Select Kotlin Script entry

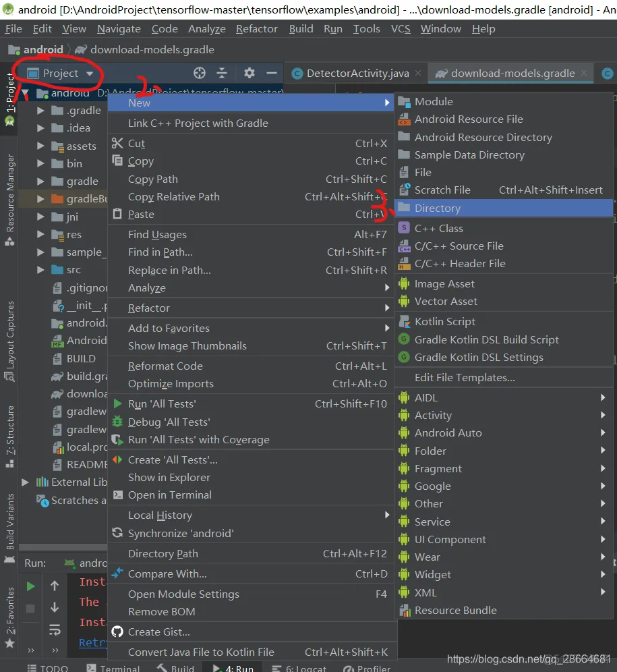point(504,321)
